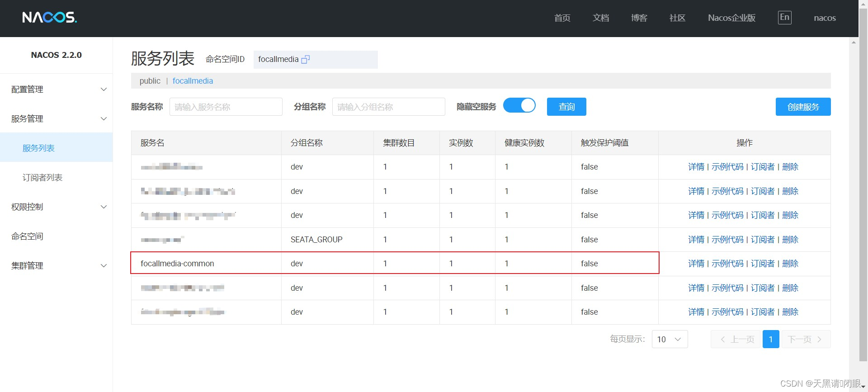Click 删除 for focallmedia-common

790,264
